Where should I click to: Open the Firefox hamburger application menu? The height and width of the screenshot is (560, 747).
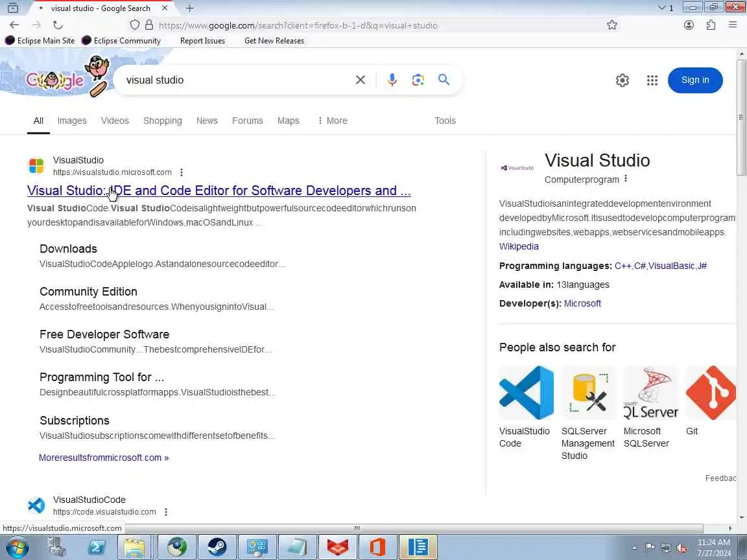pyautogui.click(x=733, y=25)
